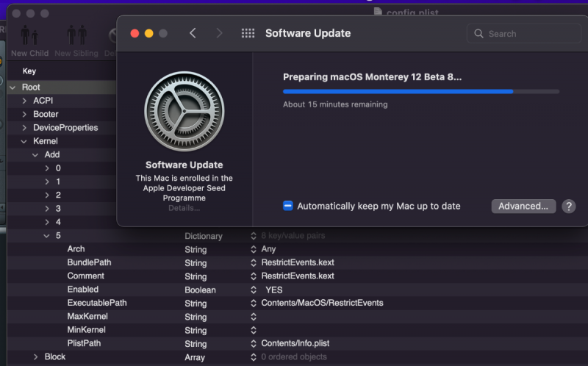Focus the Search field in Software Update
Screen dimensions: 588x366
[524, 33]
